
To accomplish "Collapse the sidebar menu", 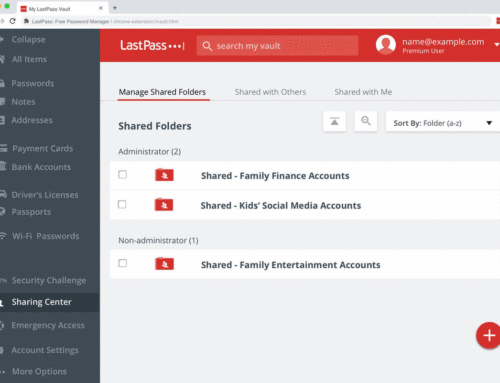I will [28, 40].
